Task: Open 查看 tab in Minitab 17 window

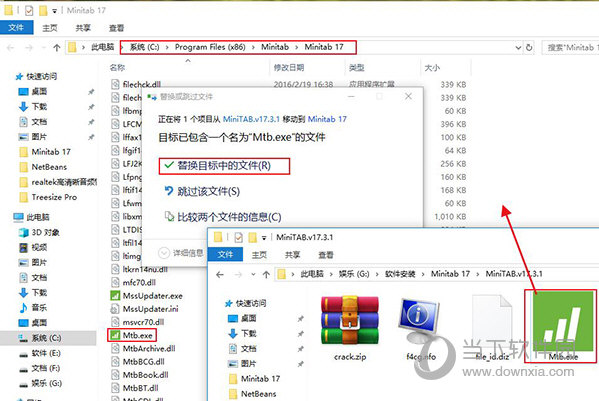Action: (116, 28)
